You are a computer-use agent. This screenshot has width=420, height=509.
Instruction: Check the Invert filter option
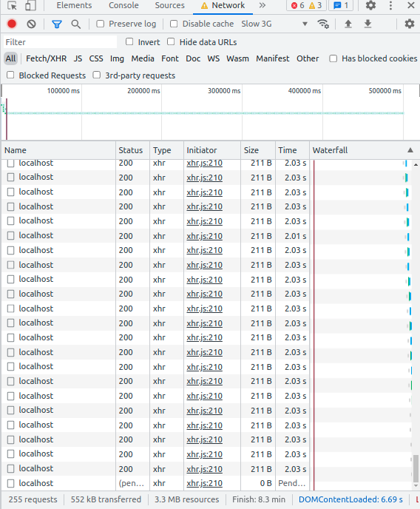pos(129,42)
